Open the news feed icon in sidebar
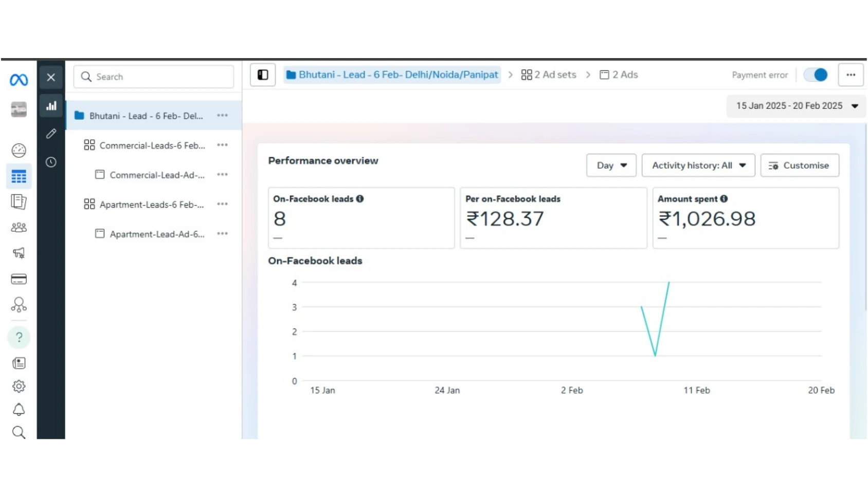The height and width of the screenshot is (498, 868). [19, 363]
